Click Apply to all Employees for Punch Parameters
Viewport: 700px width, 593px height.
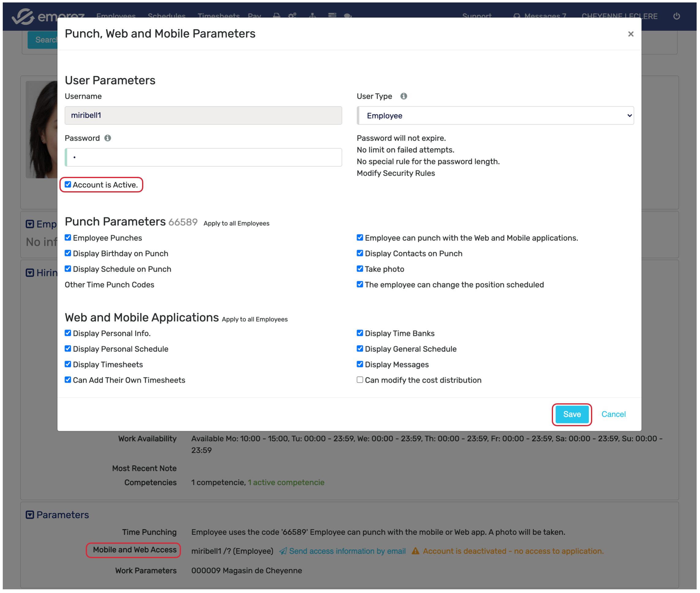click(x=236, y=224)
